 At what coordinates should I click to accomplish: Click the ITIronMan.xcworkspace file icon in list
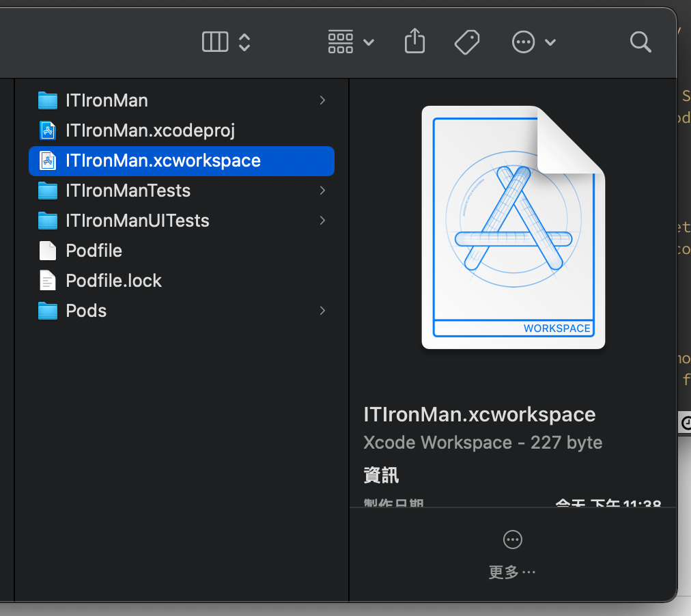tap(48, 160)
